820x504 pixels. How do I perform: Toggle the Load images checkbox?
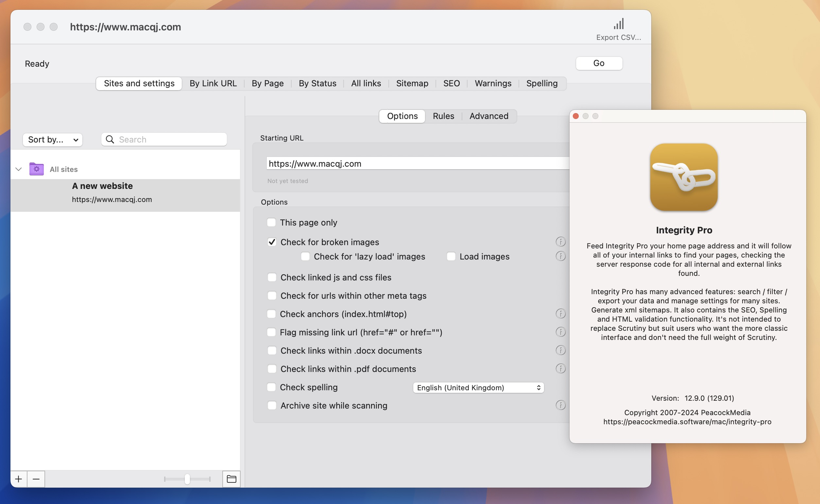tap(451, 256)
